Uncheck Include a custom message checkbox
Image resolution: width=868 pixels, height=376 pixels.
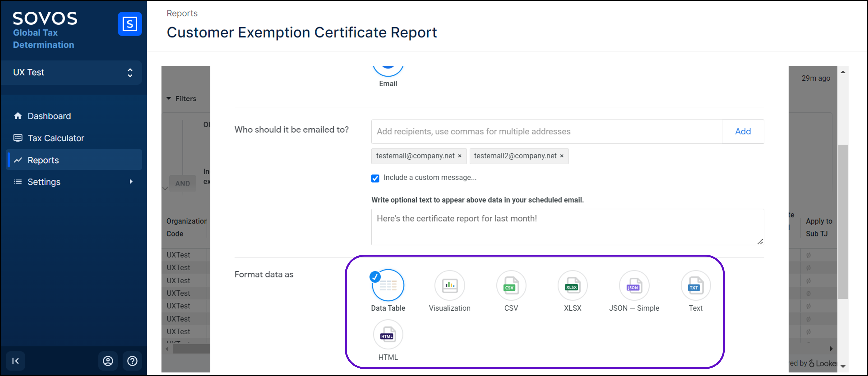point(375,178)
